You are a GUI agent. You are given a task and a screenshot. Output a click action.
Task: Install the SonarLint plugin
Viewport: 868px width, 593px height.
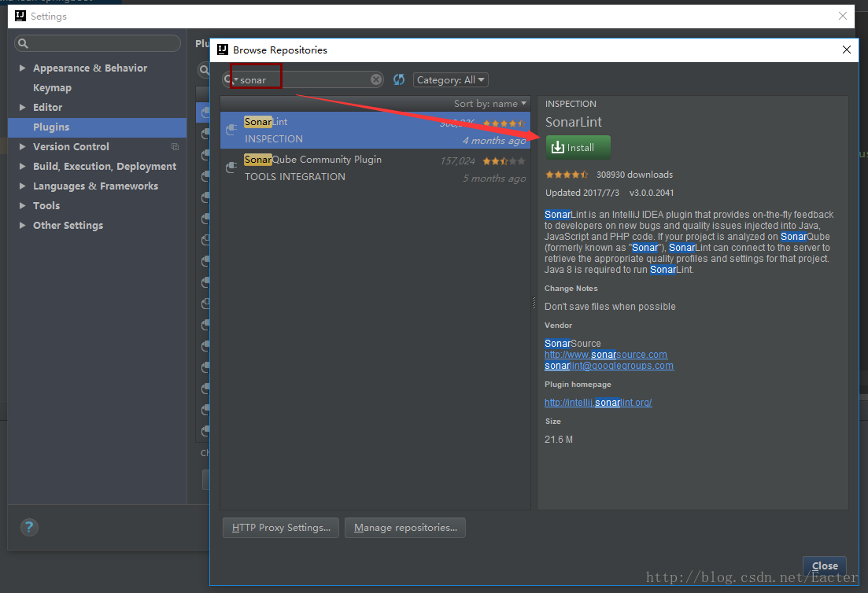578,148
